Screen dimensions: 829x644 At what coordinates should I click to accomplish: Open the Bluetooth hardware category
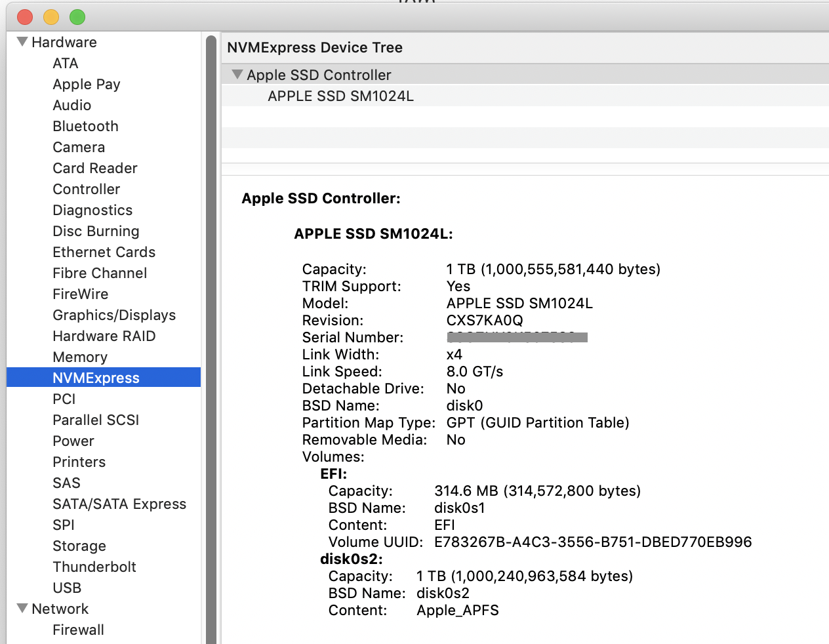[85, 126]
